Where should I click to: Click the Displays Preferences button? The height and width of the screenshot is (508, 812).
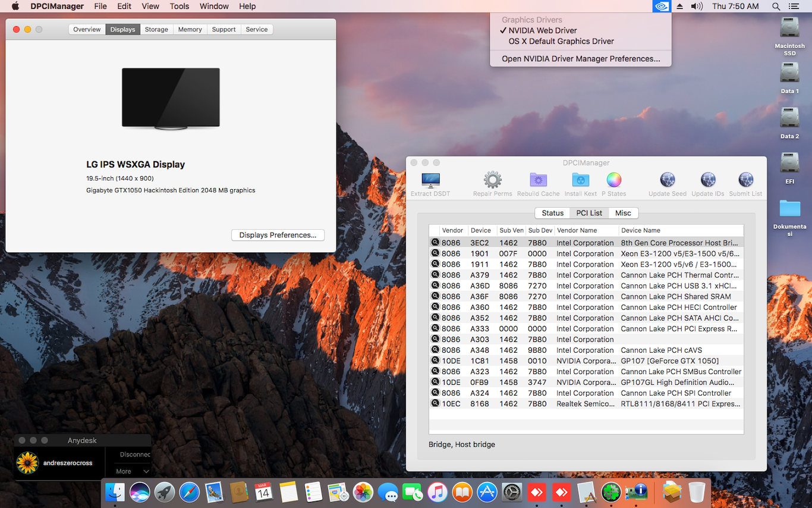click(x=278, y=235)
